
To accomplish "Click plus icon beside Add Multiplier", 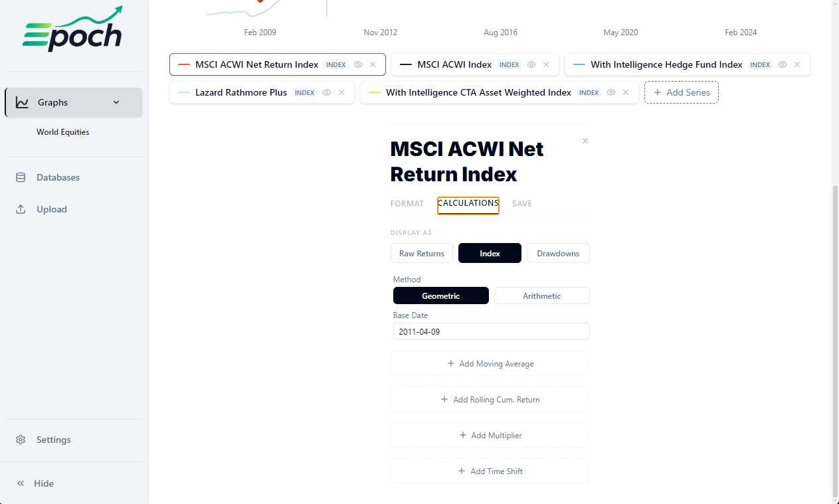I will (463, 435).
